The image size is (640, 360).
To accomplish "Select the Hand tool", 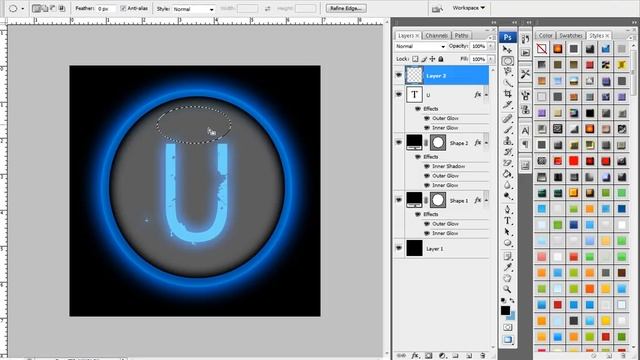I will [507, 278].
